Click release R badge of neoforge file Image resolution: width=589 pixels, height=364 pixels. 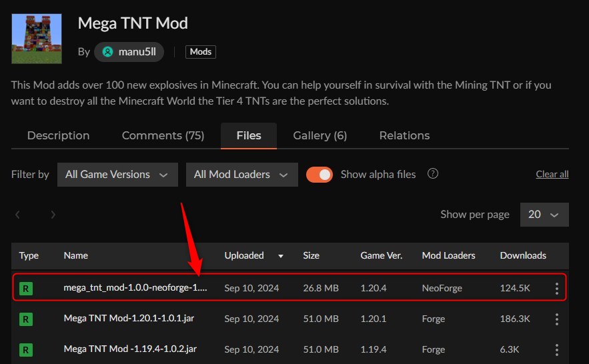coord(26,289)
